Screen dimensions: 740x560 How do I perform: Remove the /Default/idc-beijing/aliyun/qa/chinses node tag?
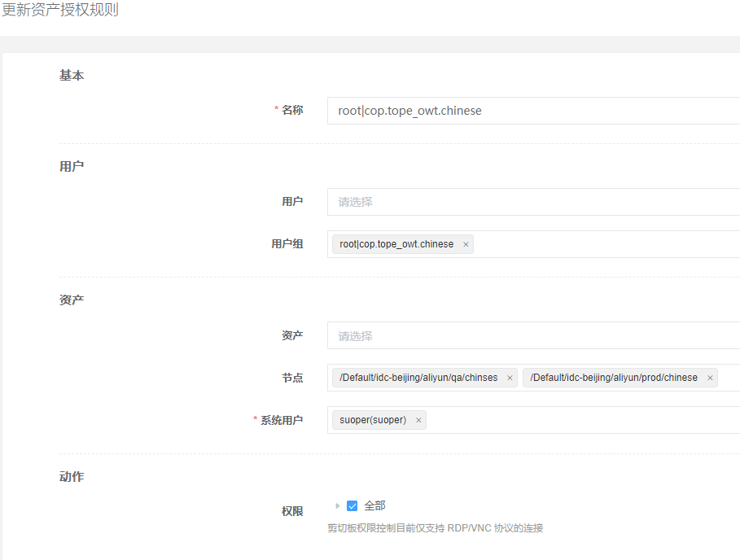pos(510,378)
